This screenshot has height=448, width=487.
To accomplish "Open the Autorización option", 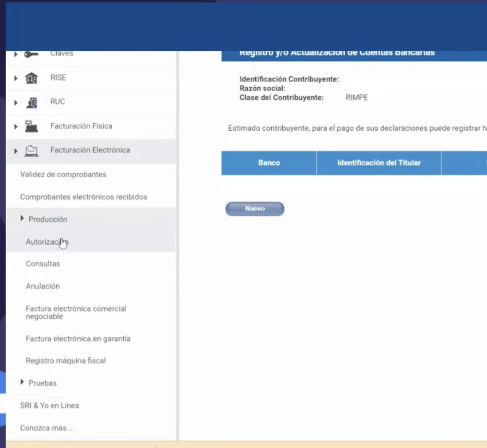I will 47,242.
